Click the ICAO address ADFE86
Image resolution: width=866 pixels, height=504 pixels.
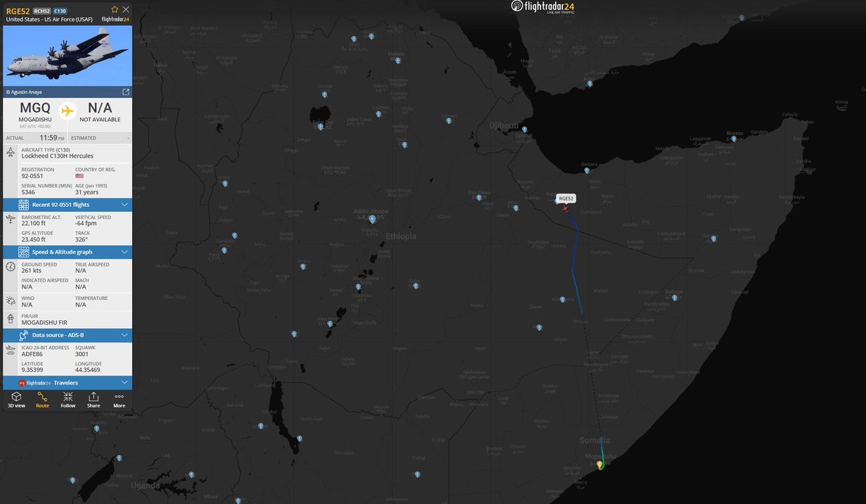coord(32,355)
